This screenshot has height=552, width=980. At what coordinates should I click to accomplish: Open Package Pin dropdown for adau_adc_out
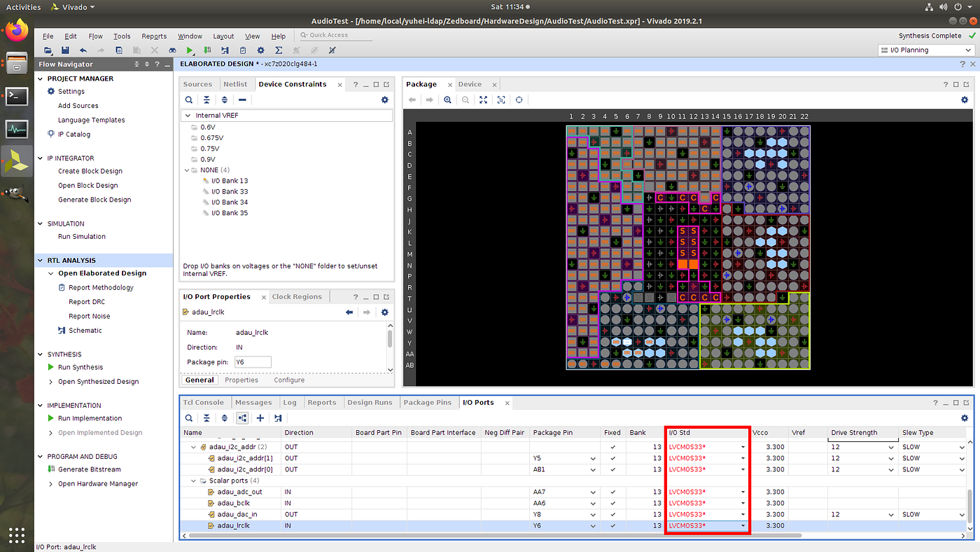pos(593,492)
